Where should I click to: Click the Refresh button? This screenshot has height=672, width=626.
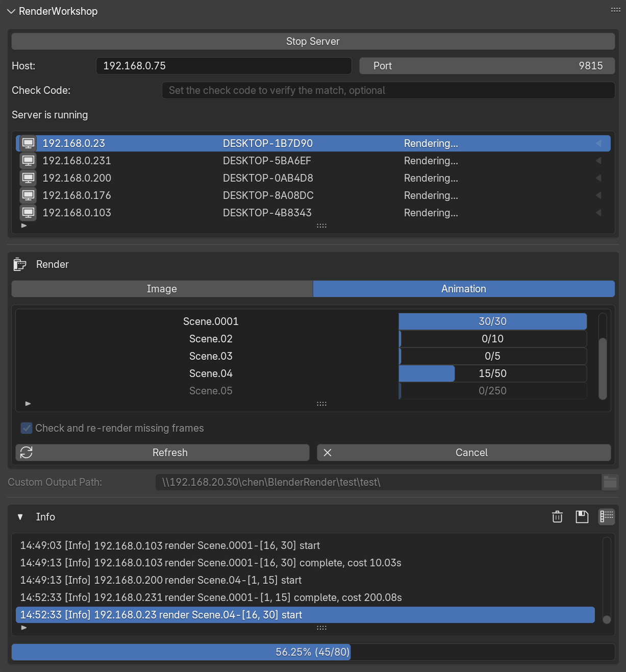(170, 453)
